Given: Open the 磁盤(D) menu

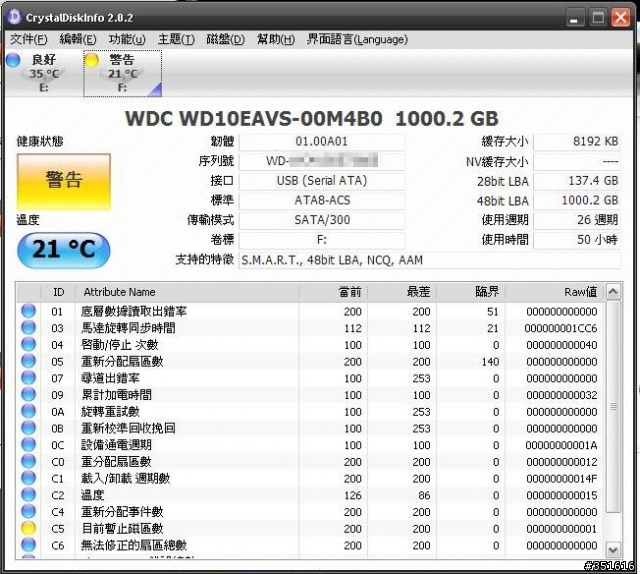Looking at the screenshot, I should [225, 39].
